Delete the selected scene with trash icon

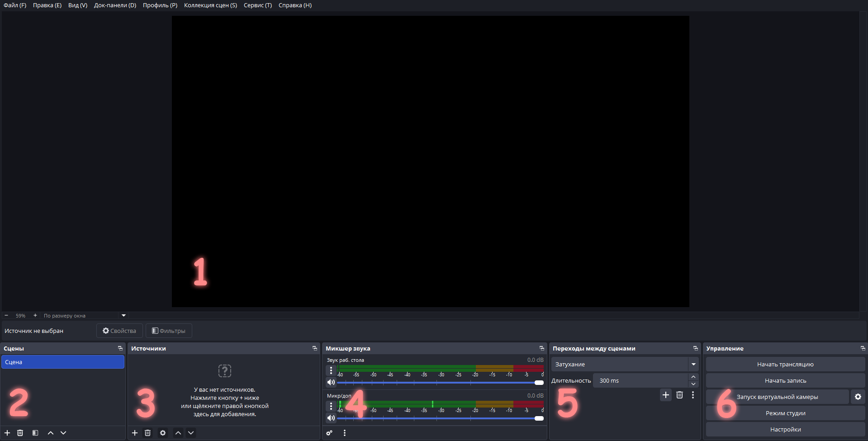click(20, 433)
